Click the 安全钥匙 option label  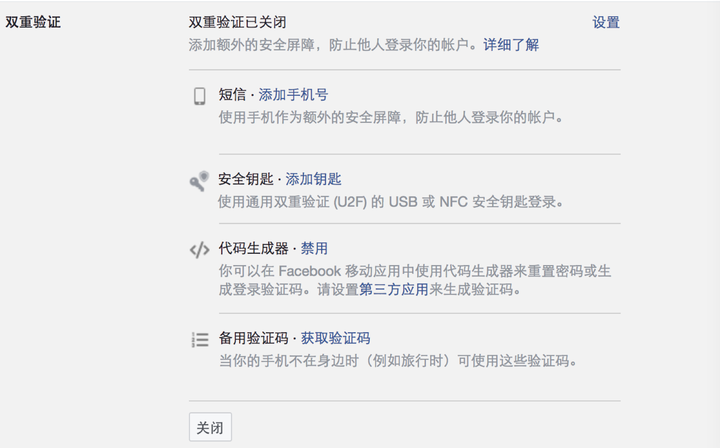pyautogui.click(x=246, y=179)
